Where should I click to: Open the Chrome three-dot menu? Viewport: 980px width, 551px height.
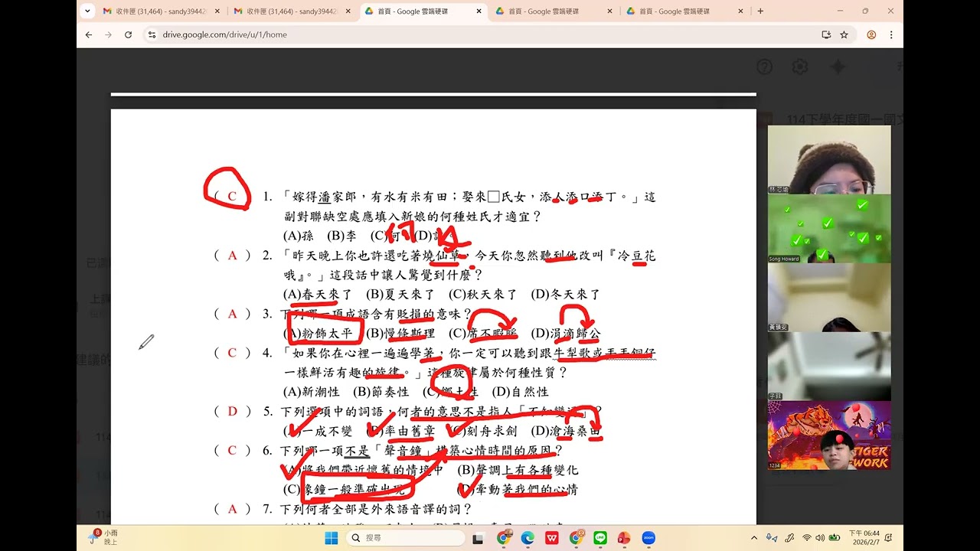891,34
